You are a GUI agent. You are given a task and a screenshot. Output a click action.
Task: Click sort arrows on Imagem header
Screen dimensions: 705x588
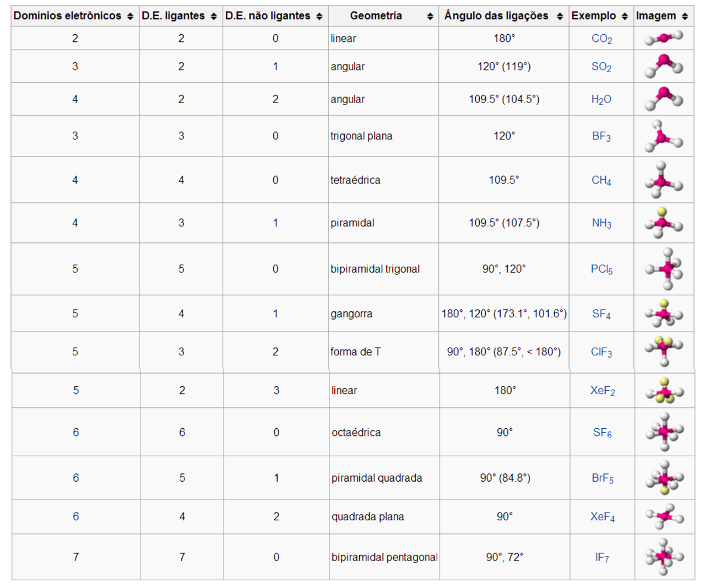tap(685, 17)
